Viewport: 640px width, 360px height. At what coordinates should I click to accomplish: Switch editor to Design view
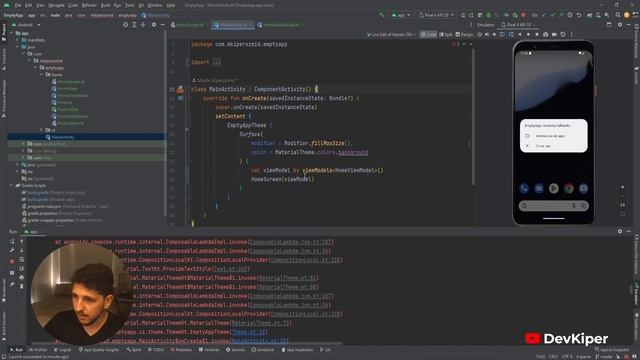coord(464,35)
